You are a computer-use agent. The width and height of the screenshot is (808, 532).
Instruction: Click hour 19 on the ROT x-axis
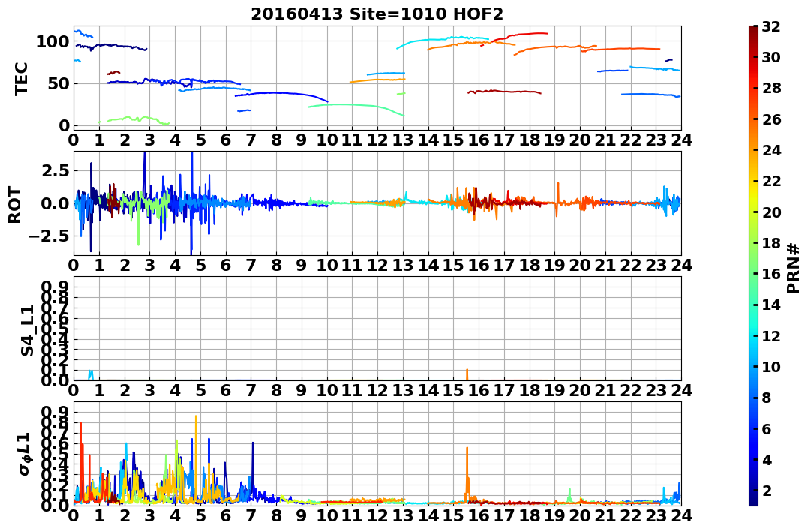pyautogui.click(x=554, y=265)
